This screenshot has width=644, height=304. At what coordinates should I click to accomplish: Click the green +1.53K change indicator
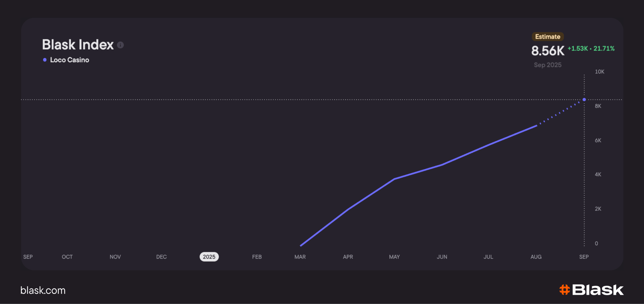[x=578, y=49]
